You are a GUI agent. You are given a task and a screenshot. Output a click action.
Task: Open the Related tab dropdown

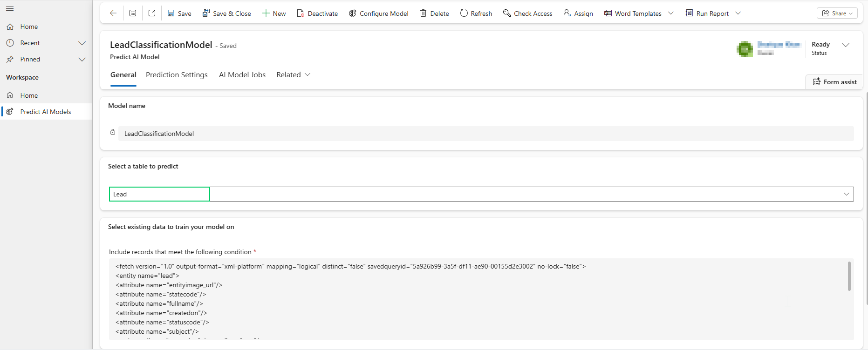(x=293, y=75)
